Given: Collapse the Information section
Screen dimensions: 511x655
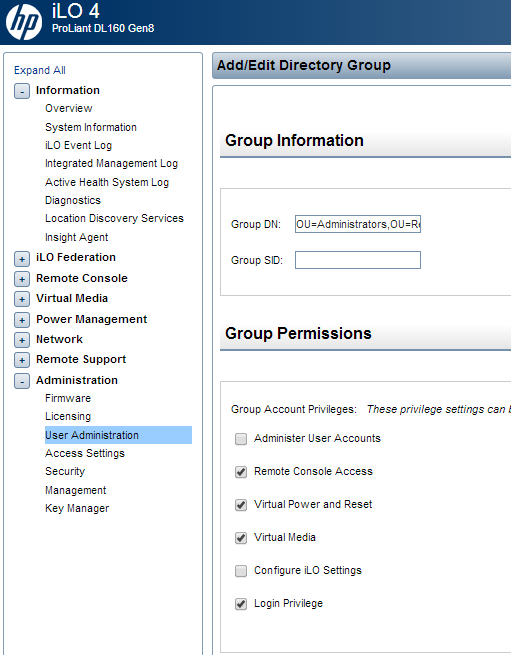Looking at the screenshot, I should tap(22, 91).
